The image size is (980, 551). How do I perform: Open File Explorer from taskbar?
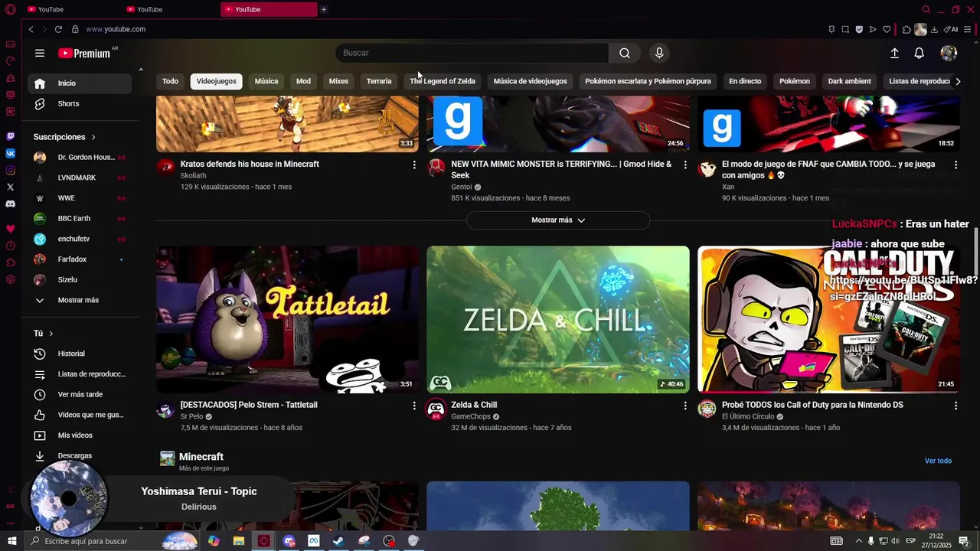click(238, 541)
